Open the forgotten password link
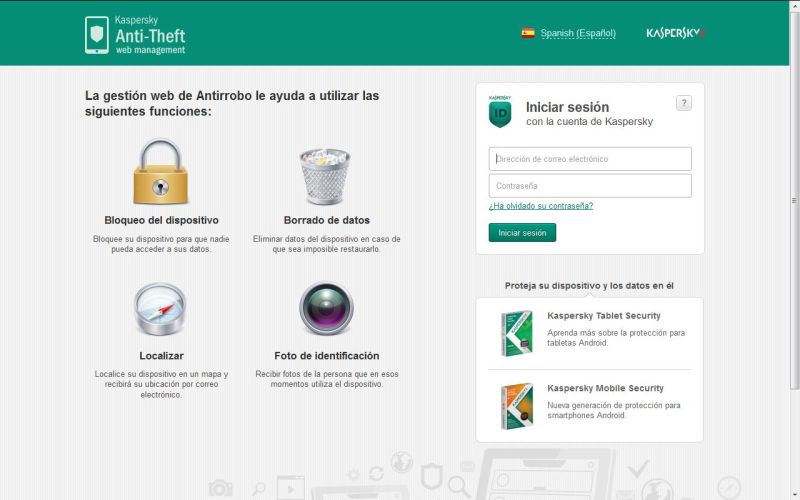This screenshot has height=500, width=800. click(541, 206)
